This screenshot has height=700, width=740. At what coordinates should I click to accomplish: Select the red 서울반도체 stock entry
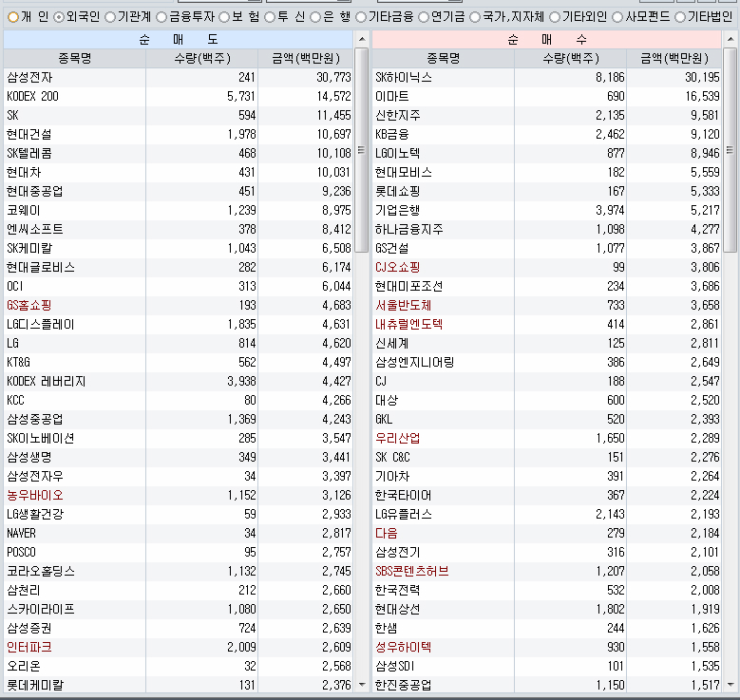(x=403, y=306)
